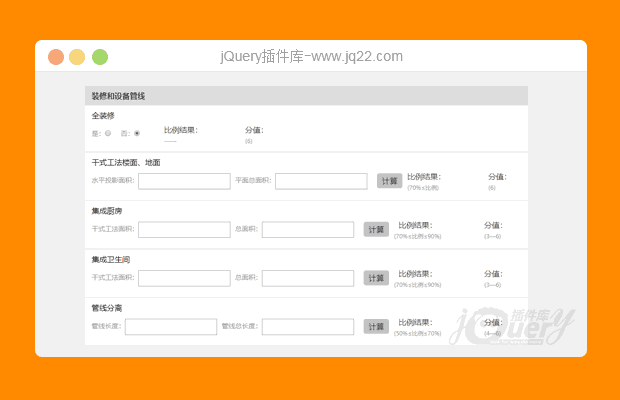
Task: Click the 管线总长度 input field
Action: click(308, 326)
